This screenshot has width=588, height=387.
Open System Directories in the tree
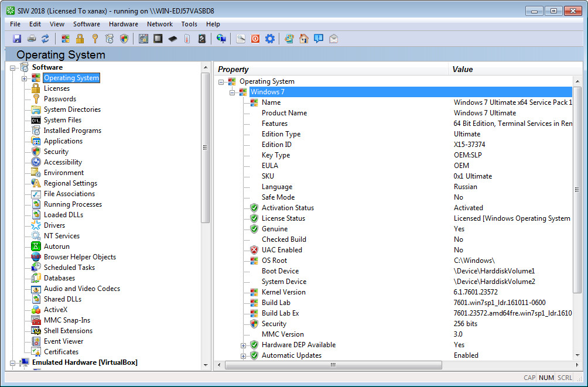(72, 109)
